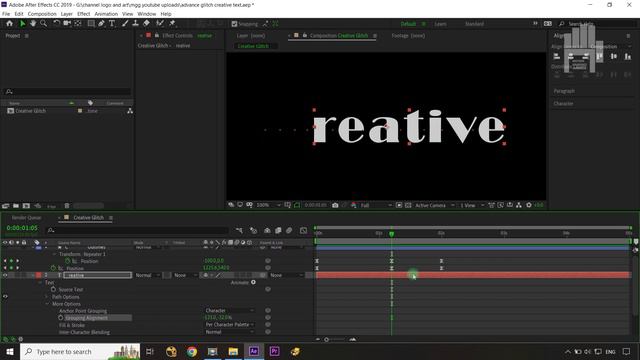Open the 1 View layout dropdown
Image resolution: width=640 pixels, height=360 pixels.
pyautogui.click(x=472, y=205)
